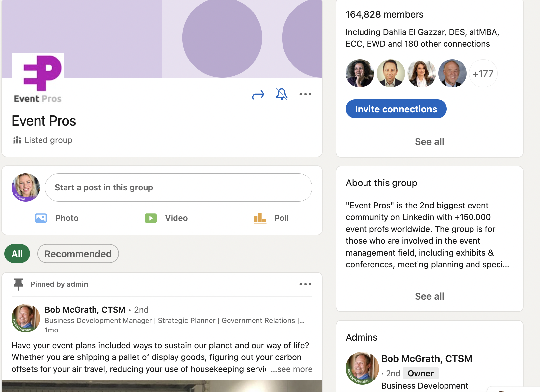Click the Video label
540x392 pixels.
tap(176, 218)
